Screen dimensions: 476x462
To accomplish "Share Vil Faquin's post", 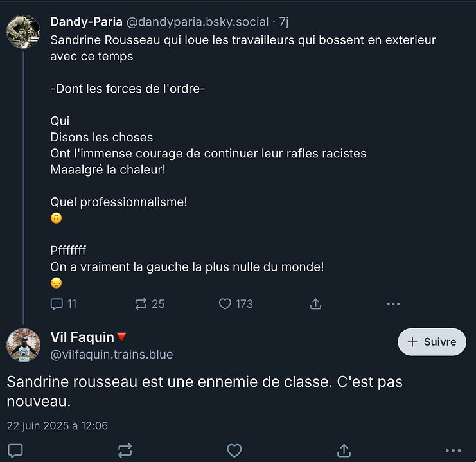I will point(344,450).
